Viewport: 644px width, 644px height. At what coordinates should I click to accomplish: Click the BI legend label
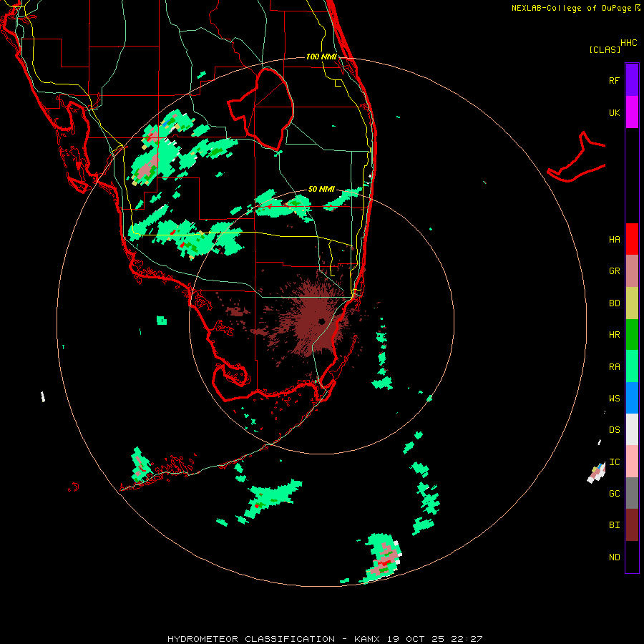(614, 525)
